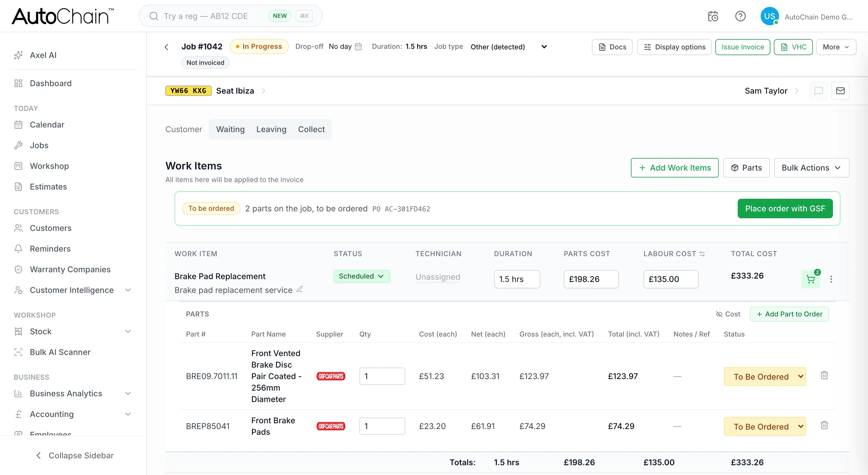Open the shopping cart with 2 parts

(x=811, y=279)
